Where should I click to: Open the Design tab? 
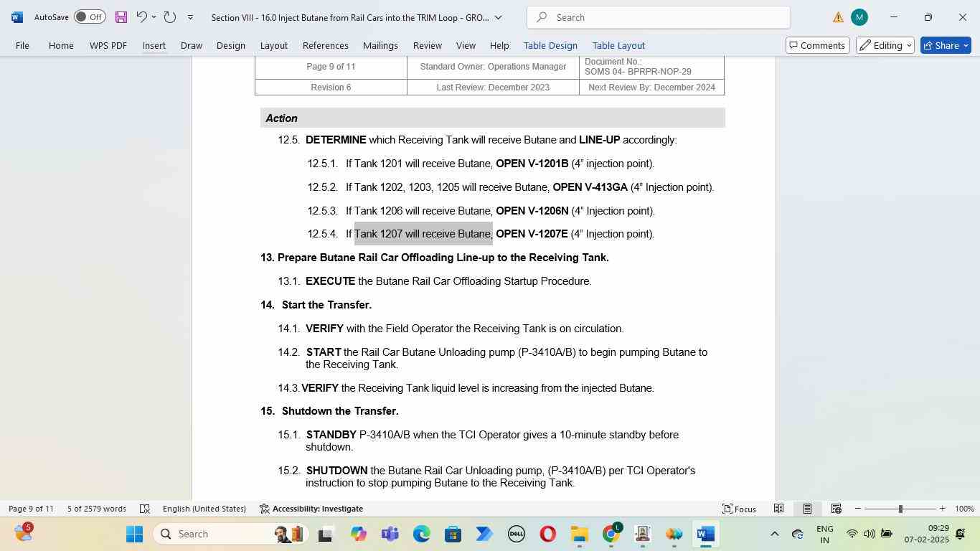tap(231, 45)
